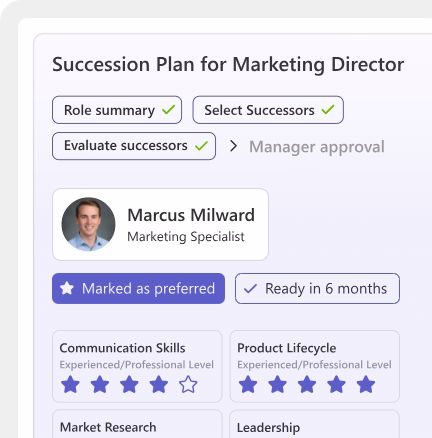Click the star icon on Marked as preferred
432x438 pixels.
[67, 288]
